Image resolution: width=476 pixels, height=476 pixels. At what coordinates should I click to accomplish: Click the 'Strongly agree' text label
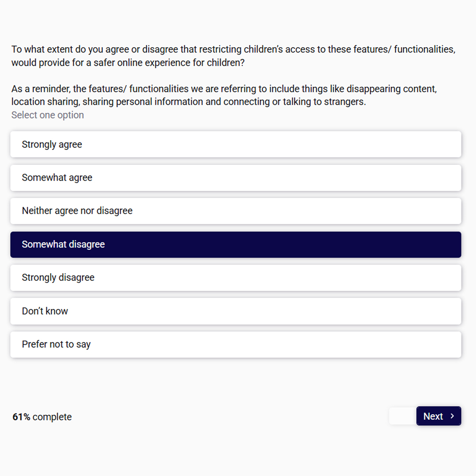[52, 145]
